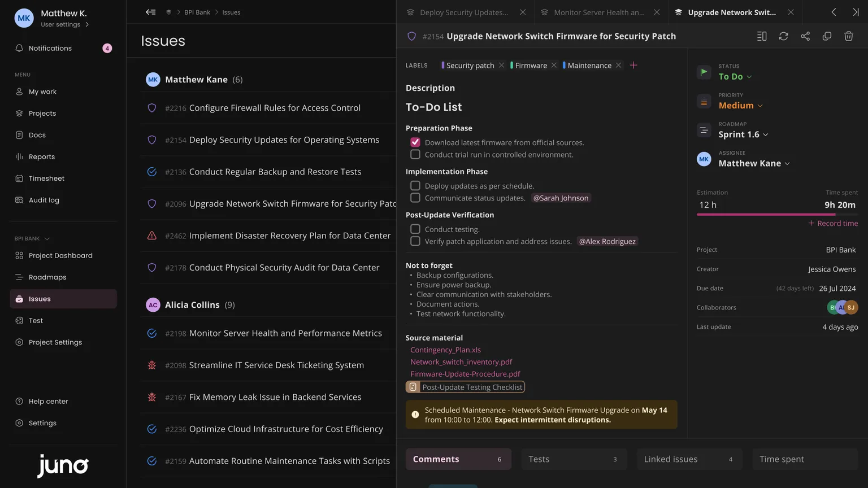This screenshot has width=868, height=488.
Task: Open the Notifications panel in the sidebar
Action: click(x=50, y=48)
